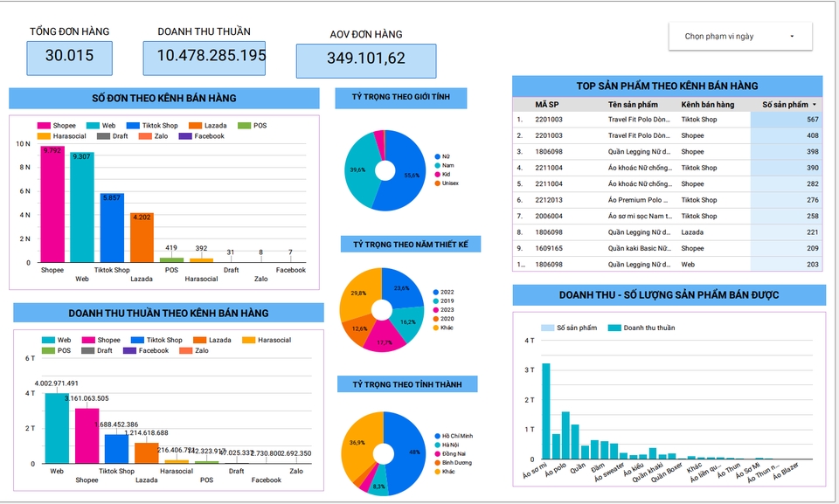Click the tallest "Áo sơ mi" revenue bar
839x504 pixels.
tap(546, 411)
